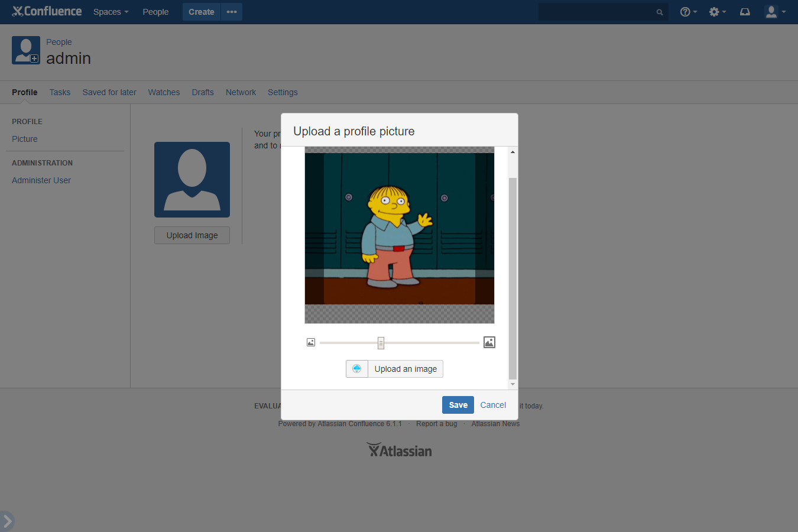Open the People page from the header
The width and height of the screenshot is (798, 532).
coord(155,12)
